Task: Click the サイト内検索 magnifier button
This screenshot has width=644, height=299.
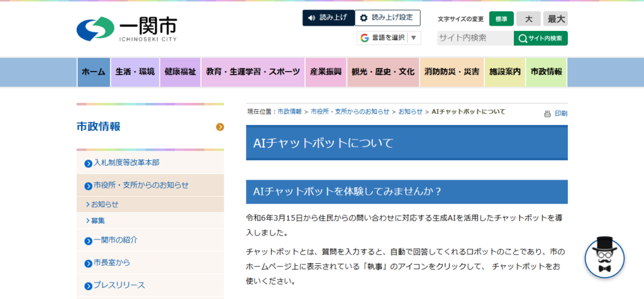Action: tap(540, 38)
